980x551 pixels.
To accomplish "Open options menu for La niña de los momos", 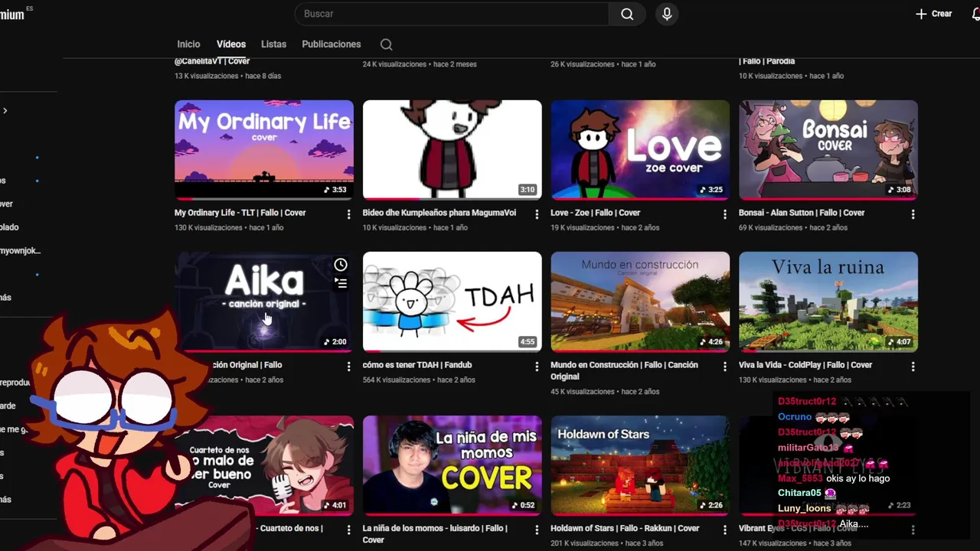I will click(537, 530).
